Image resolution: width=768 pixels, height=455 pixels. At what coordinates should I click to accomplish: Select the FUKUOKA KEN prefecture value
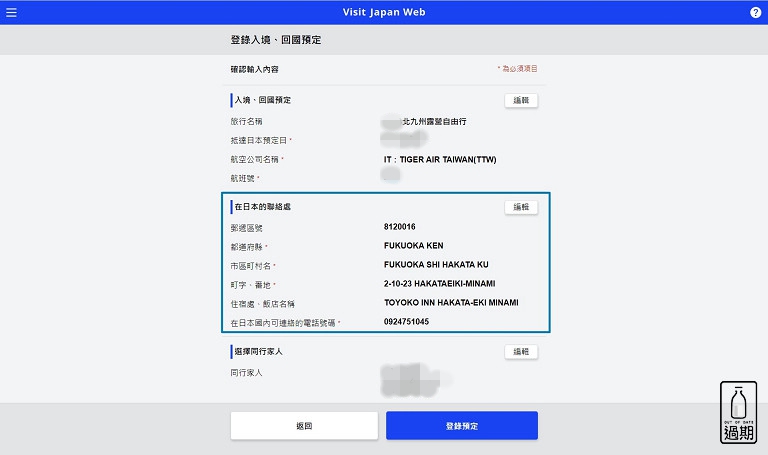(x=413, y=245)
